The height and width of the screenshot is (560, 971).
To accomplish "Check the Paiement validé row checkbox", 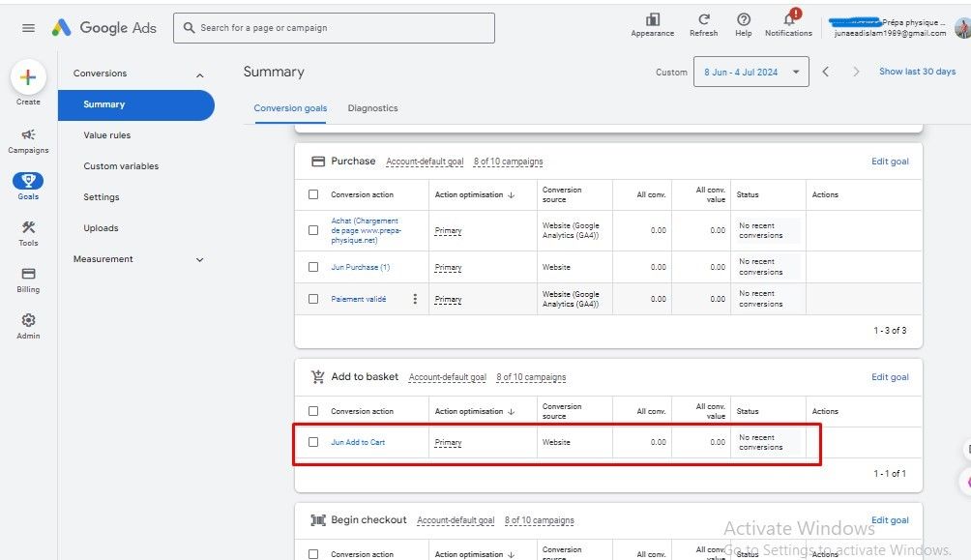I will point(313,299).
